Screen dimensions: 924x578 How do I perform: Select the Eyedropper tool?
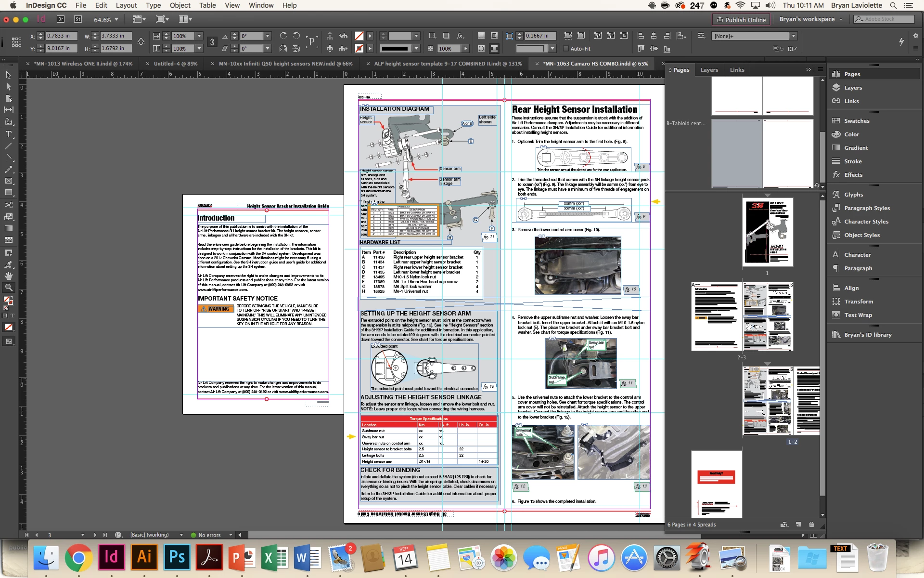[8, 264]
